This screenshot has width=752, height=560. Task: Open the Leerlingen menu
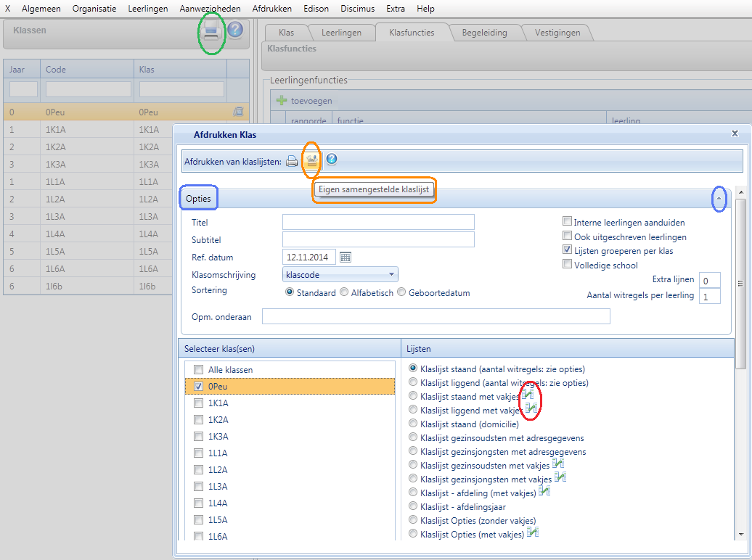(147, 9)
